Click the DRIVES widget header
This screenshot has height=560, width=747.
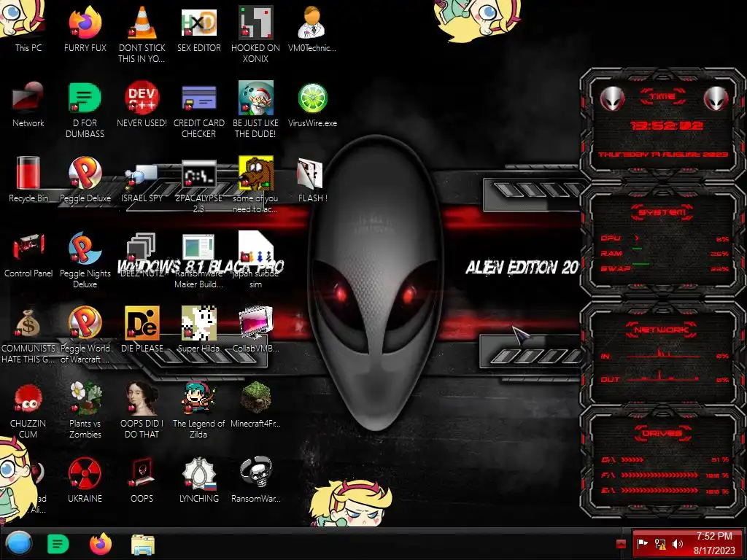click(x=662, y=433)
